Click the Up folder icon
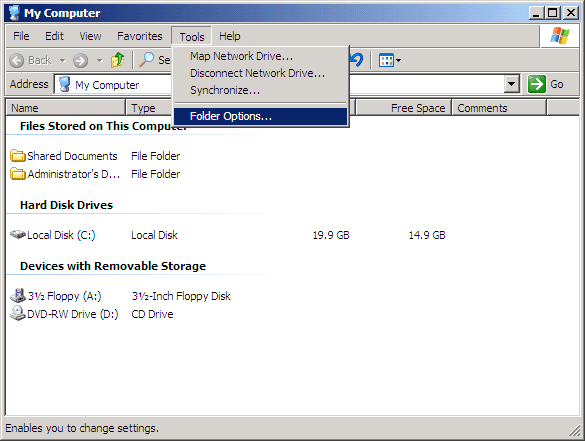The height and width of the screenshot is (441, 585). [118, 60]
